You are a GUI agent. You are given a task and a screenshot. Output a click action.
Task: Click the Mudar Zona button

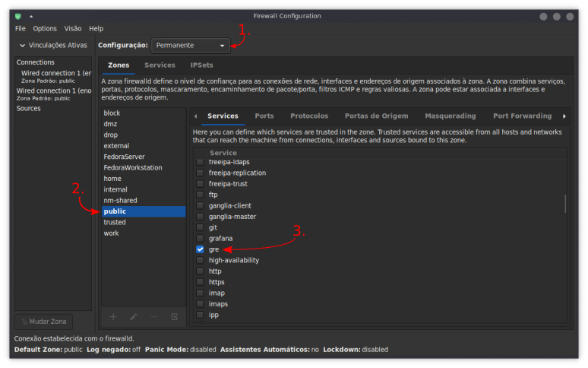(x=44, y=322)
